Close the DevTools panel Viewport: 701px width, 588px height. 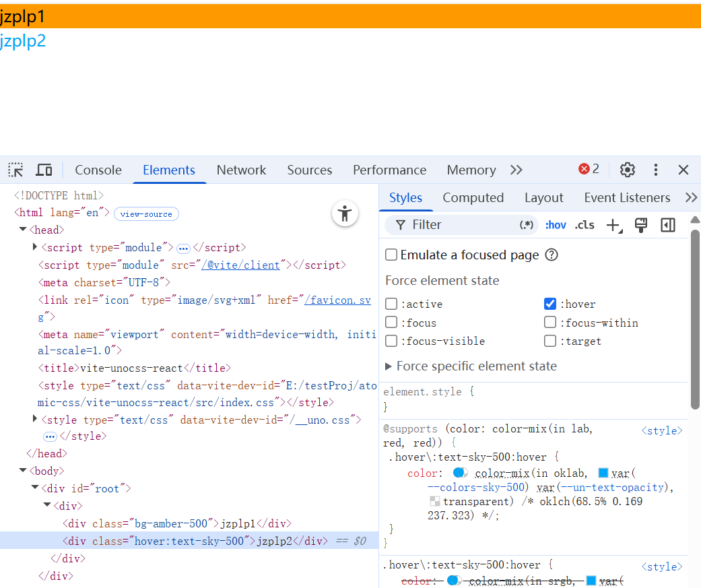683,170
